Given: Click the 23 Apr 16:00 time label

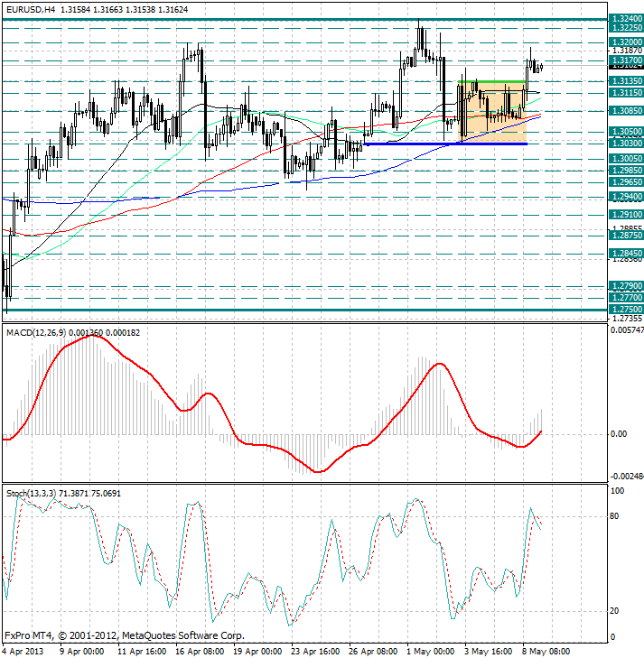Looking at the screenshot, I should (x=313, y=649).
